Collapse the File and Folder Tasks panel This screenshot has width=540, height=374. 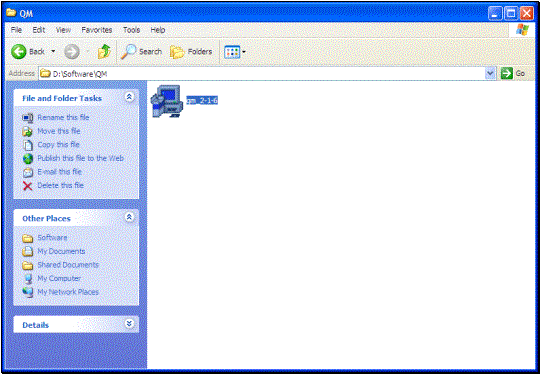click(129, 97)
